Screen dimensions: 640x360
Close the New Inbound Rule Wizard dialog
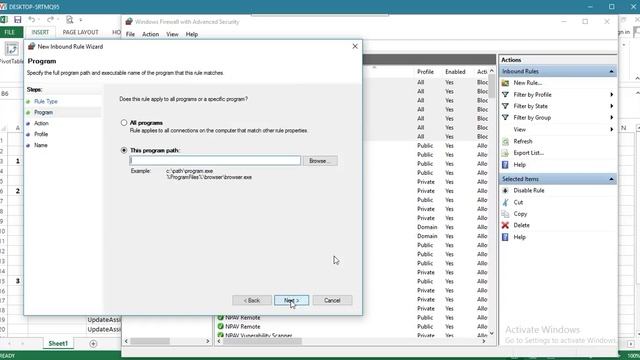pos(355,47)
